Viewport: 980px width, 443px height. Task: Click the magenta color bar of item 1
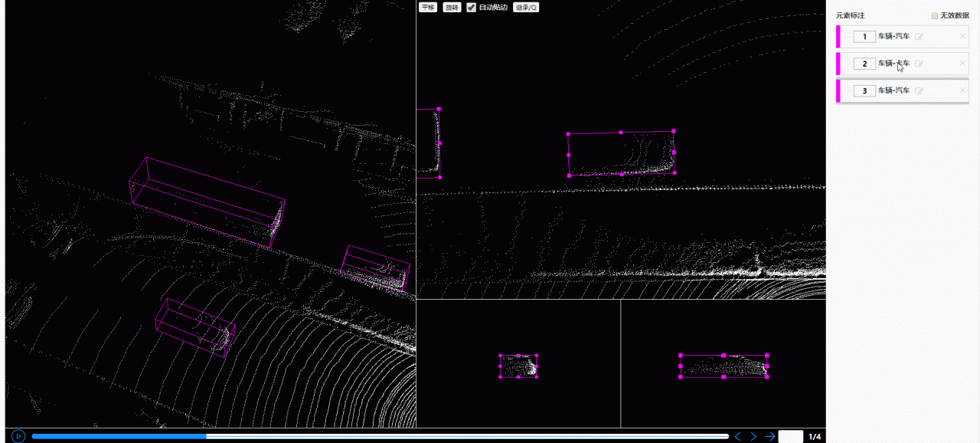tap(838, 36)
